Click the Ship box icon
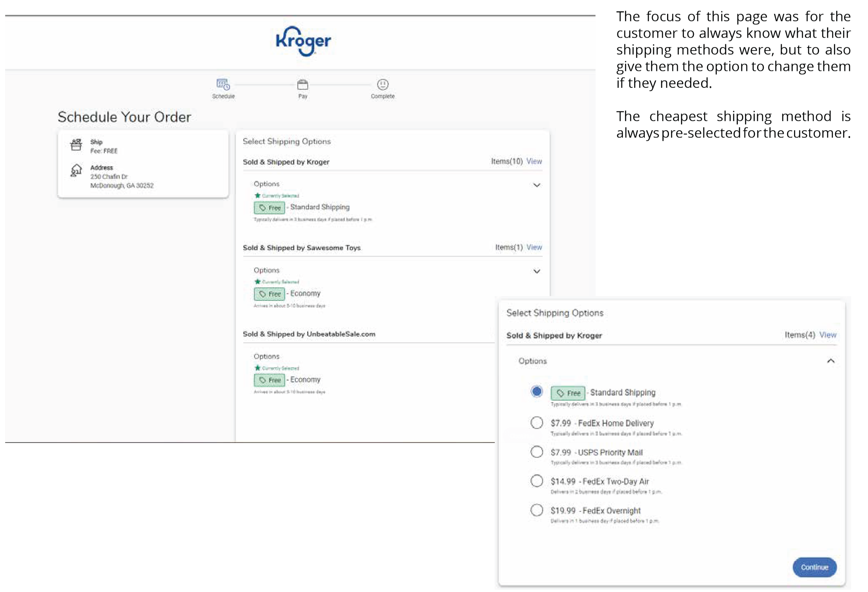Image resolution: width=868 pixels, height=592 pixels. 76,145
